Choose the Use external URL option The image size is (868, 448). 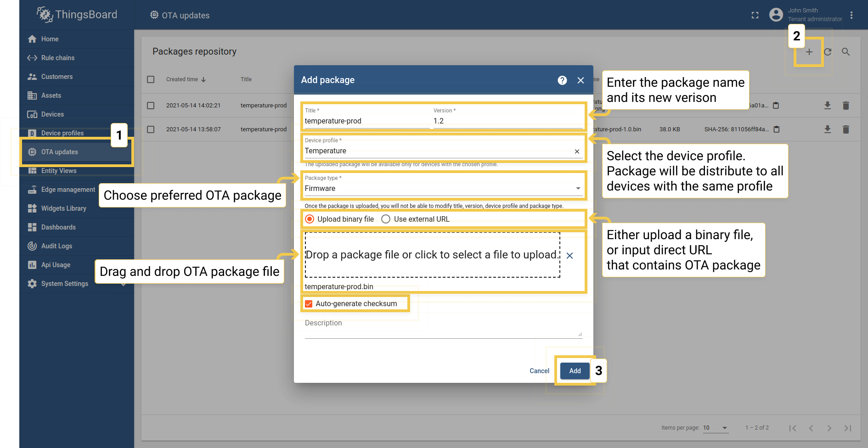tap(385, 219)
